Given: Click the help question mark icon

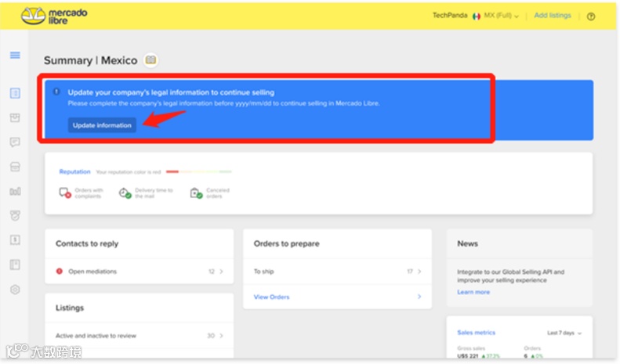Looking at the screenshot, I should pos(591,16).
